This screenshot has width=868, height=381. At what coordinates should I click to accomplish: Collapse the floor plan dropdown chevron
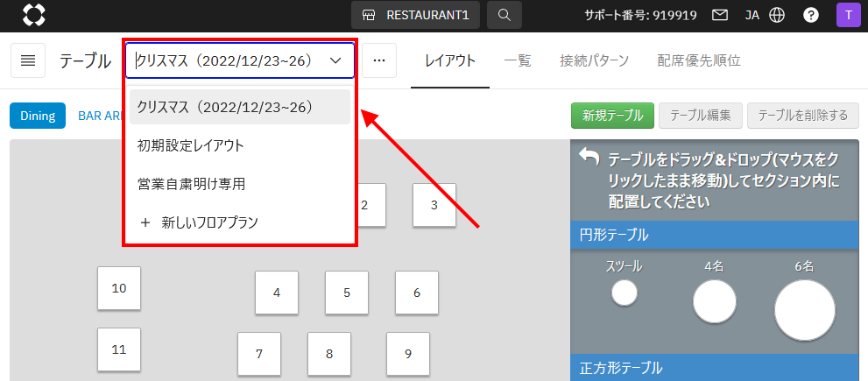coord(335,60)
